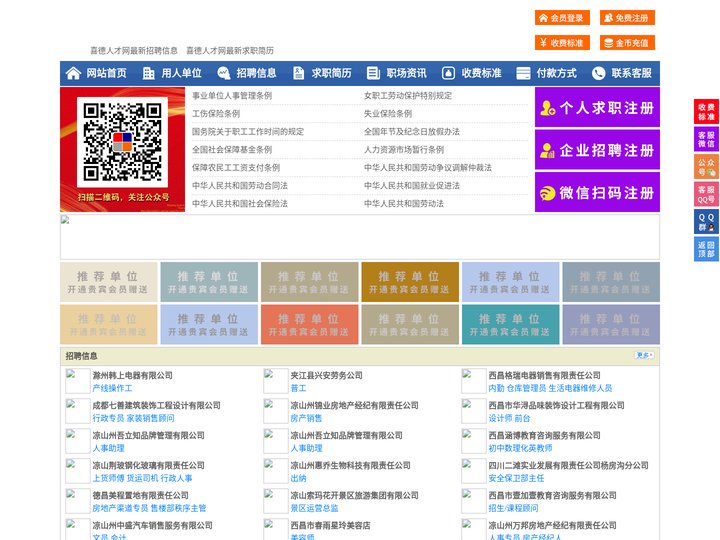Open 付款方式 in the navigation bar
Screen dimensions: 720x540
coord(557,73)
